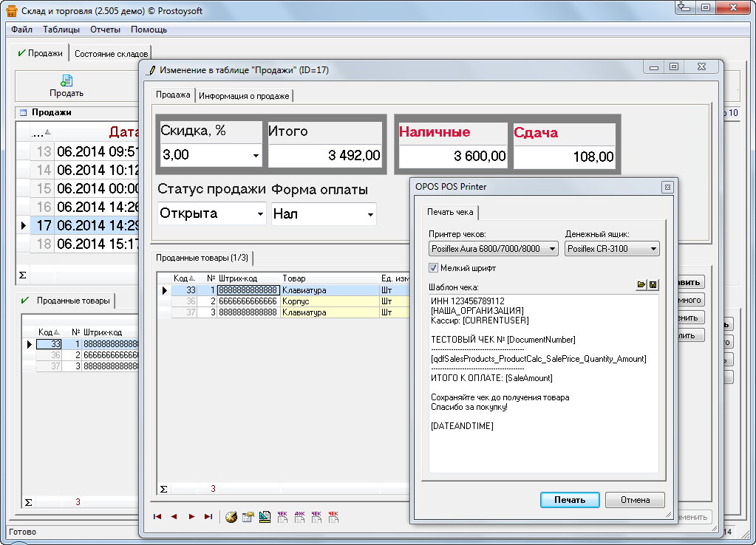Switch to Состояние складов tab
This screenshot has height=545, width=756.
[x=111, y=54]
